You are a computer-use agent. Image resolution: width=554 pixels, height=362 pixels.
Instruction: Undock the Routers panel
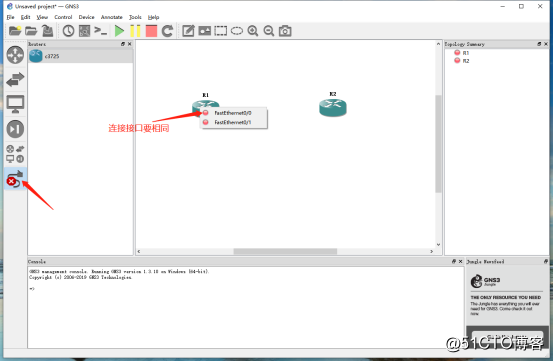click(123, 44)
